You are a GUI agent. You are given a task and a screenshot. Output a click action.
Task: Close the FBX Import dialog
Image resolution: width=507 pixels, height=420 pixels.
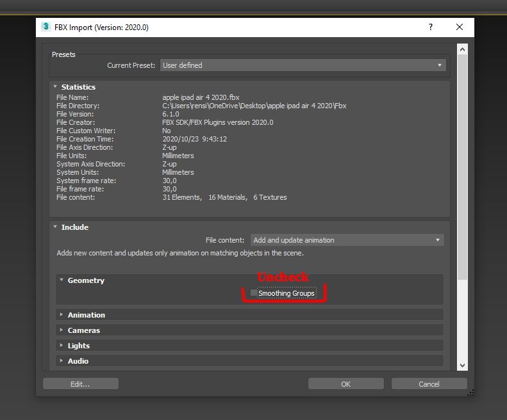coord(460,27)
